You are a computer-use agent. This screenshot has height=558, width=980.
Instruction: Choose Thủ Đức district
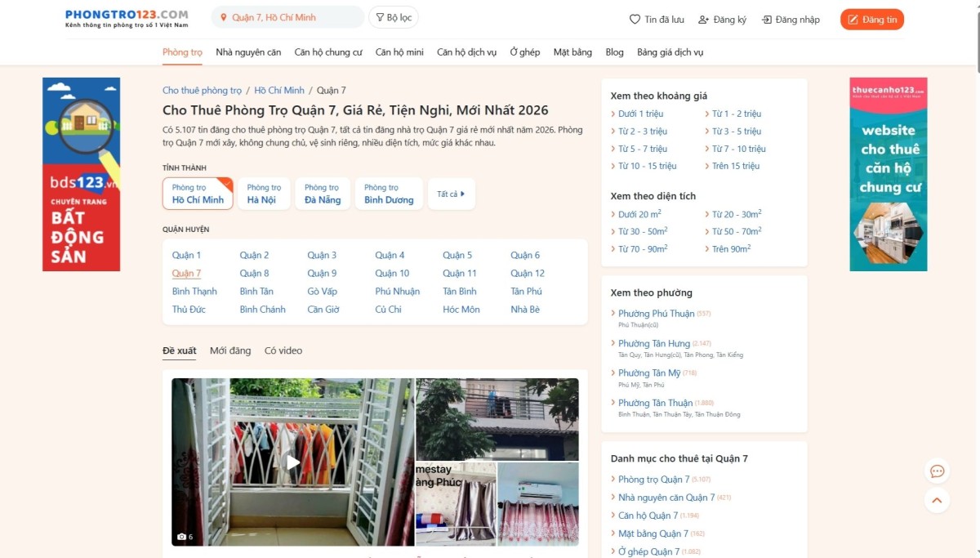[189, 309]
